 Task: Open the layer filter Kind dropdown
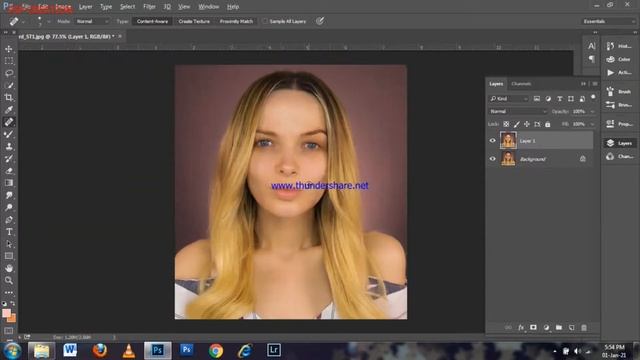click(509, 99)
